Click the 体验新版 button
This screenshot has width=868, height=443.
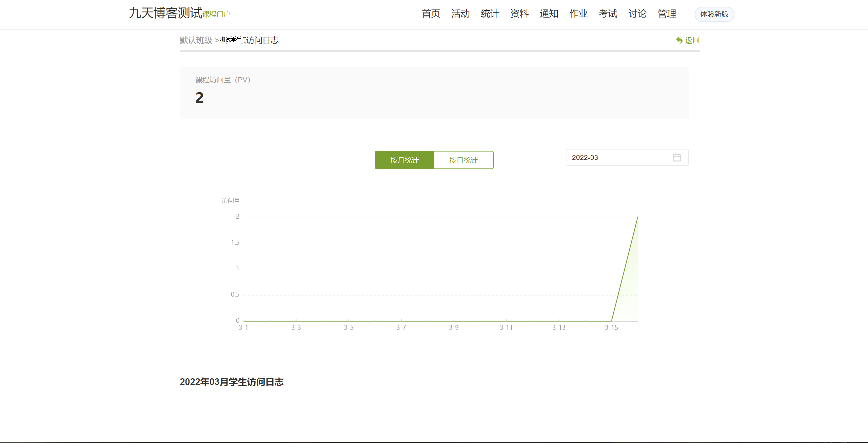point(714,14)
